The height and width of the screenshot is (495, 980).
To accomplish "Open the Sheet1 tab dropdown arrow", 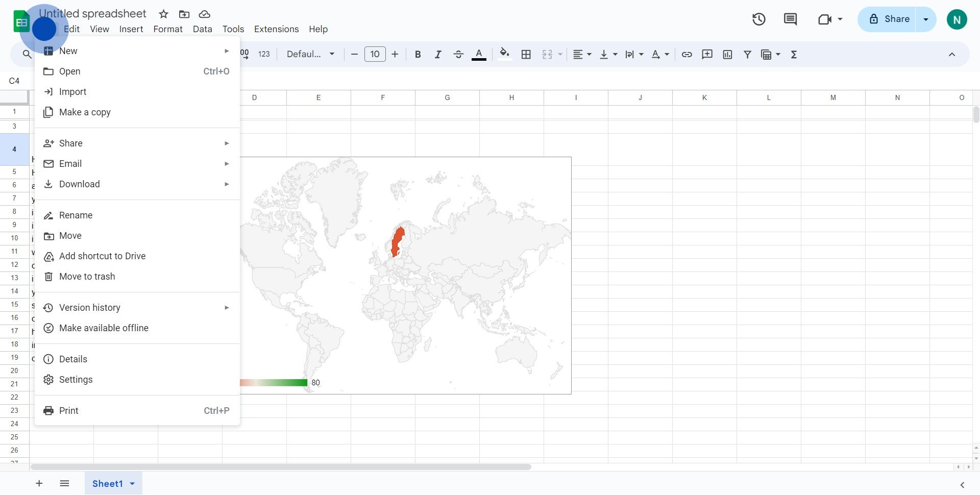I will (x=132, y=484).
